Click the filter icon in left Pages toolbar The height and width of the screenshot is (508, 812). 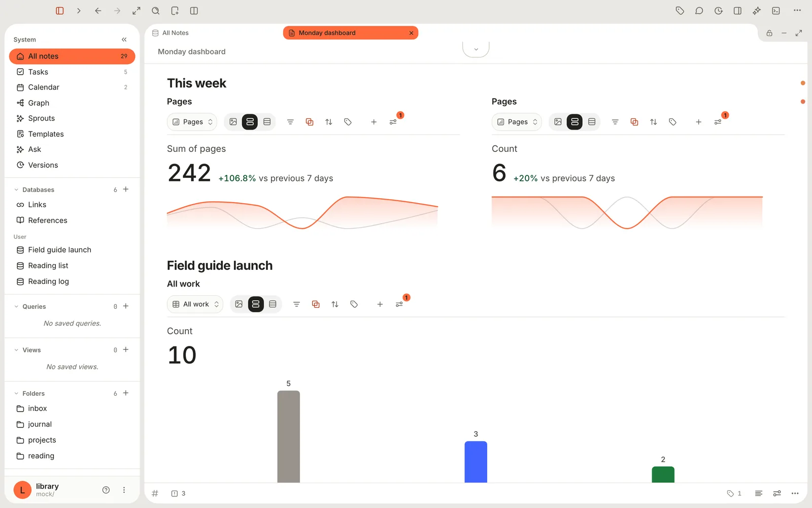(x=290, y=122)
